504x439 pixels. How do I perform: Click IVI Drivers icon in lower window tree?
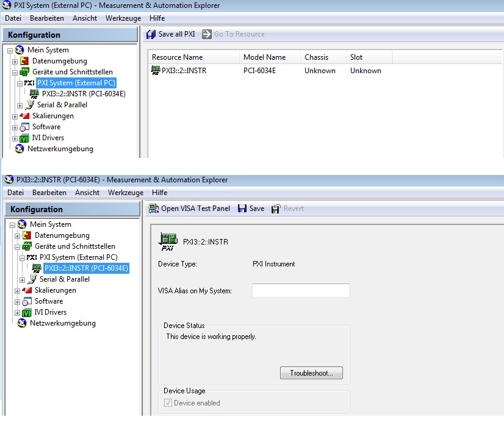click(x=27, y=312)
